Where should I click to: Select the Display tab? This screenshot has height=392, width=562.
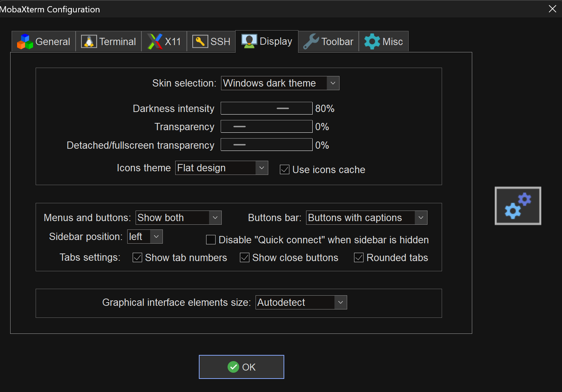pyautogui.click(x=267, y=41)
